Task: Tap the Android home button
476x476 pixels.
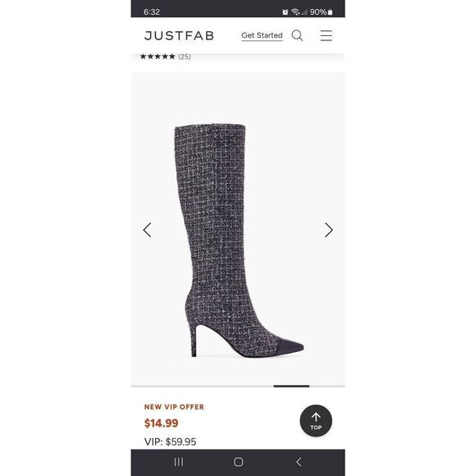Action: 238,462
